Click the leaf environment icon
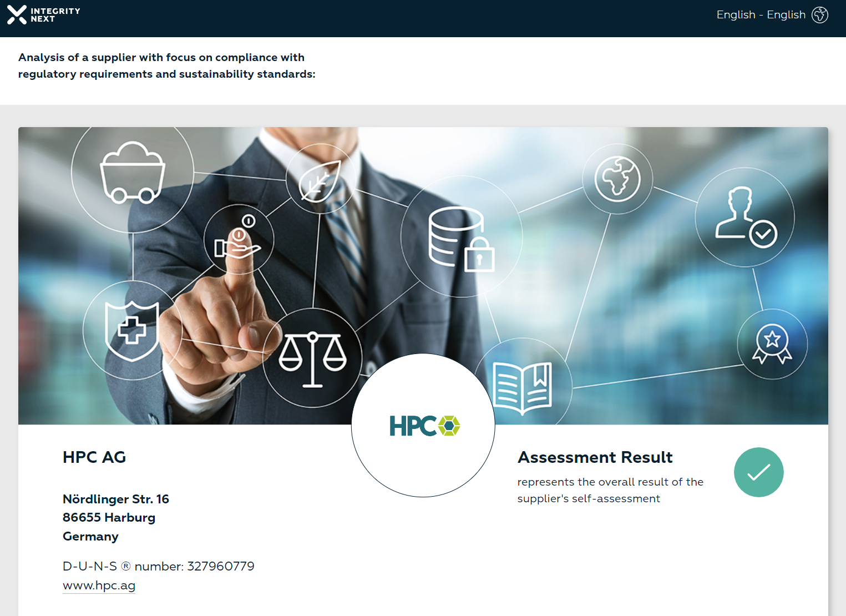Viewport: 846px width, 616px height. pos(320,180)
